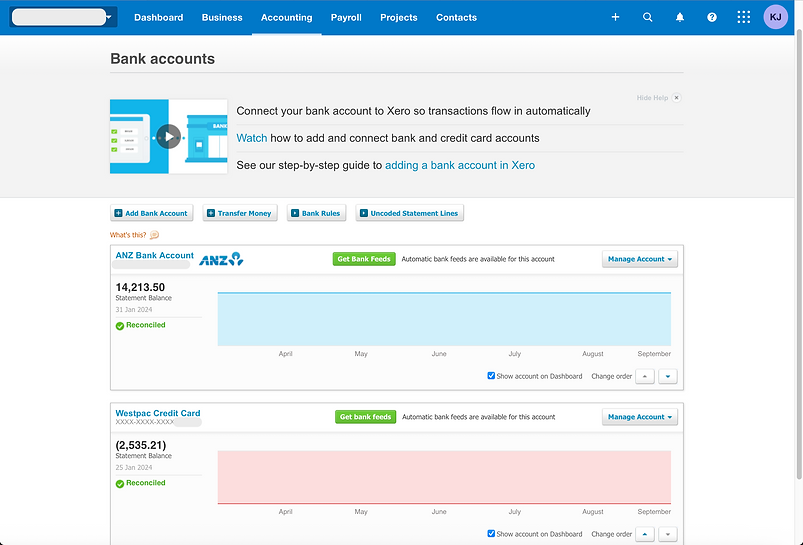Open the Payroll menu
The width and height of the screenshot is (803, 545).
click(x=346, y=17)
